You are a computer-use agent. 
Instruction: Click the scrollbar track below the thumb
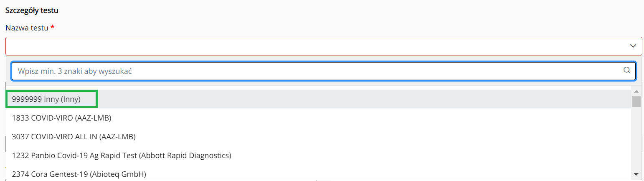(x=636, y=142)
